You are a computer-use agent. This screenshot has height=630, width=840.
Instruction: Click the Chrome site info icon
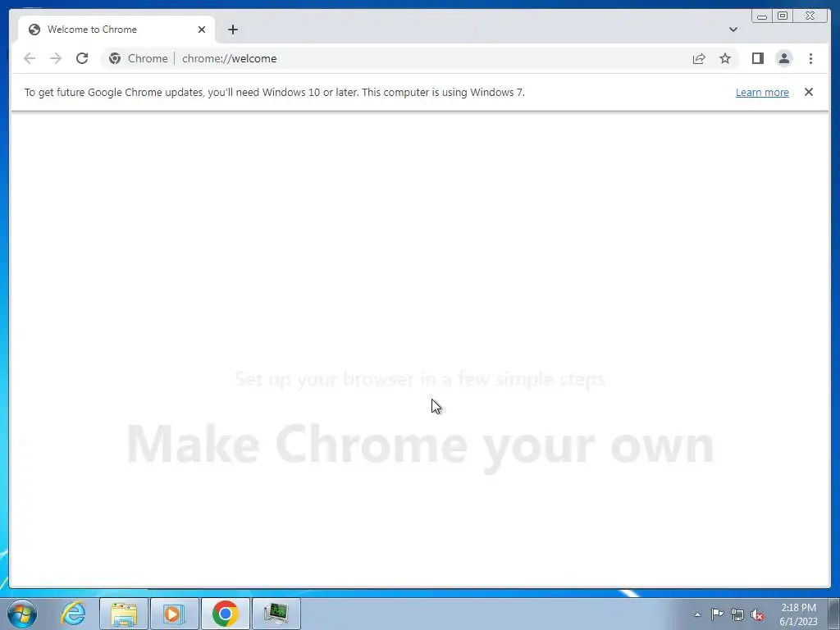point(115,58)
